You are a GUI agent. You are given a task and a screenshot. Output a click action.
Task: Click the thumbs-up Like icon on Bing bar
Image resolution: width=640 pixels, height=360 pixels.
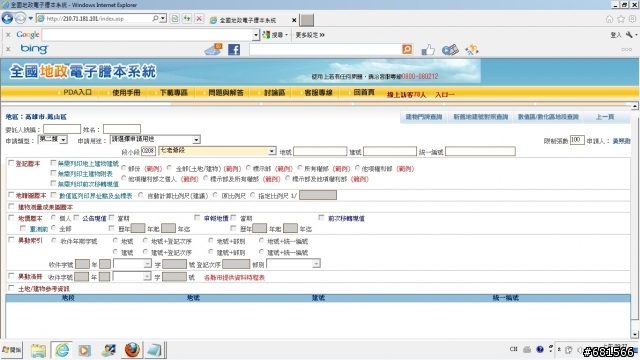point(428,50)
